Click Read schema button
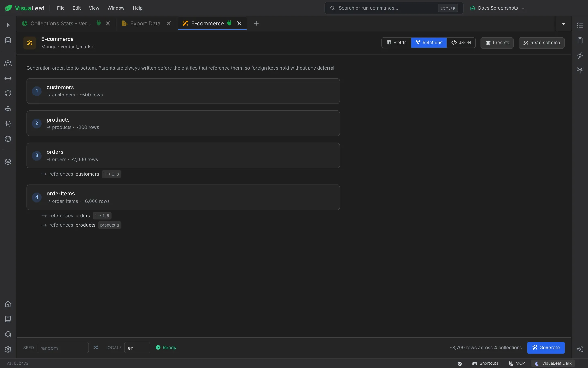 tap(541, 43)
